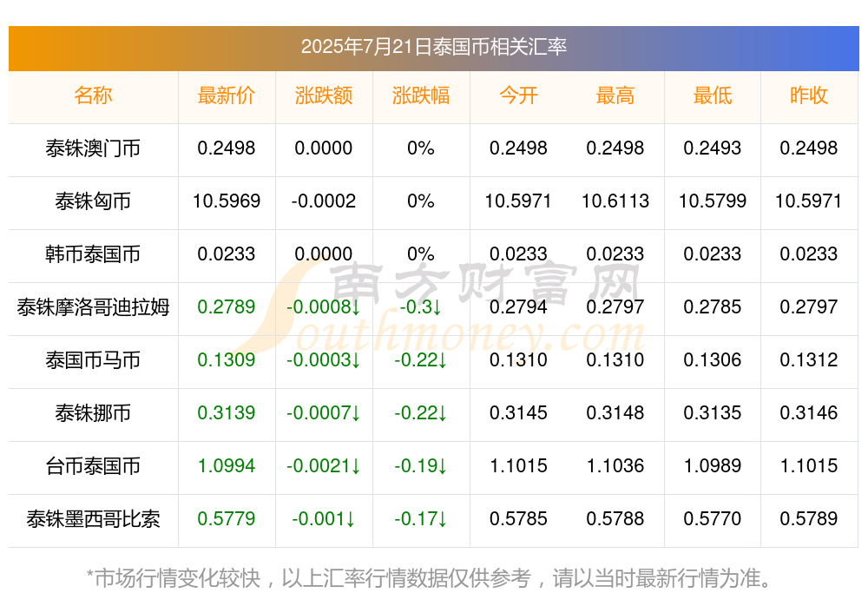
Task: Click 0% change in 泰铢澳门币 row
Action: [421, 148]
